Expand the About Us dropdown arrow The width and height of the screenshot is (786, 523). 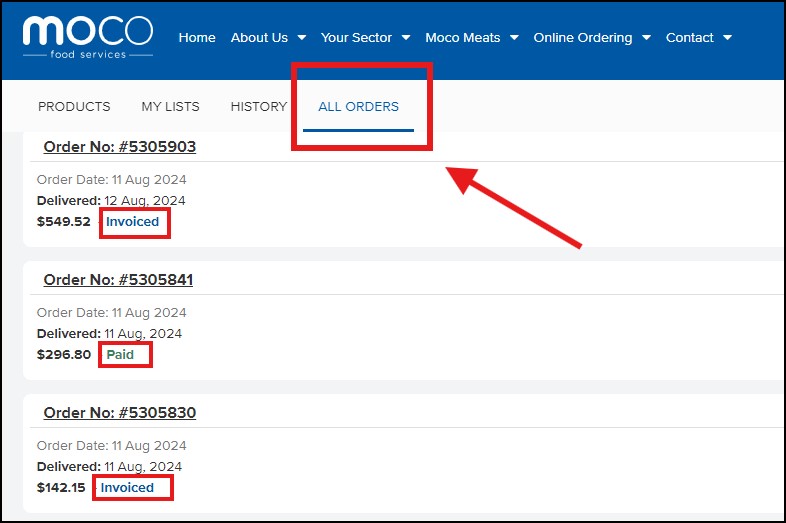302,38
